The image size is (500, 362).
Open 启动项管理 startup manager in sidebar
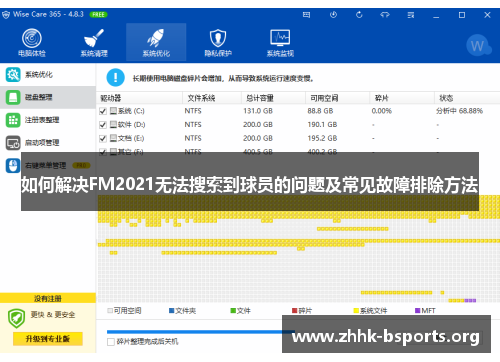[48, 143]
